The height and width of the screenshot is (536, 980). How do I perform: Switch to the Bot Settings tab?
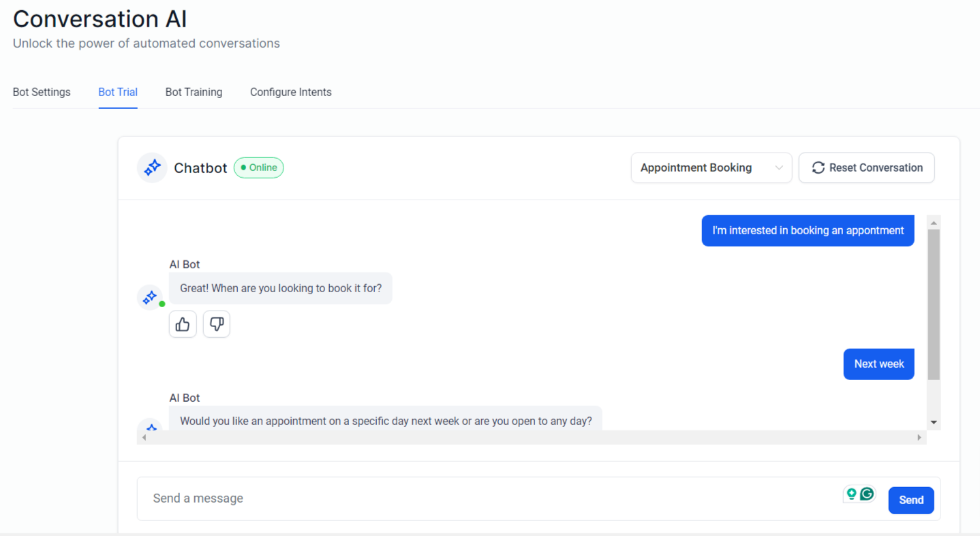42,92
